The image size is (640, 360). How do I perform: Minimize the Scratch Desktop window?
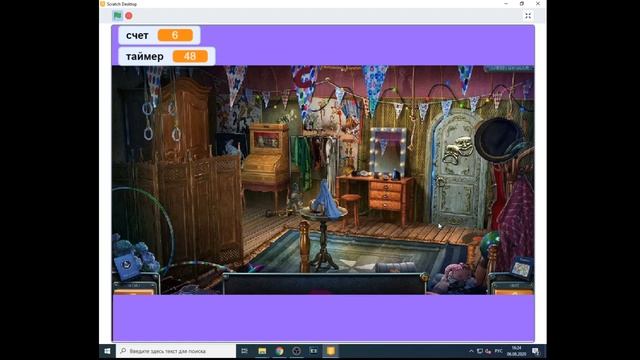(x=506, y=4)
